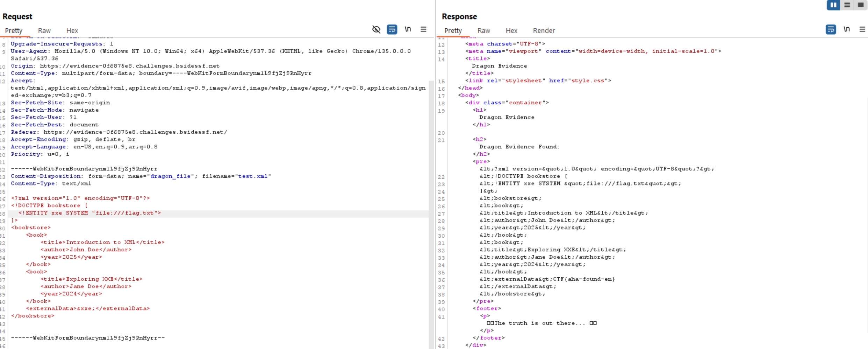868x349 pixels.
Task: Open the Response panel hamburger menu
Action: (862, 29)
